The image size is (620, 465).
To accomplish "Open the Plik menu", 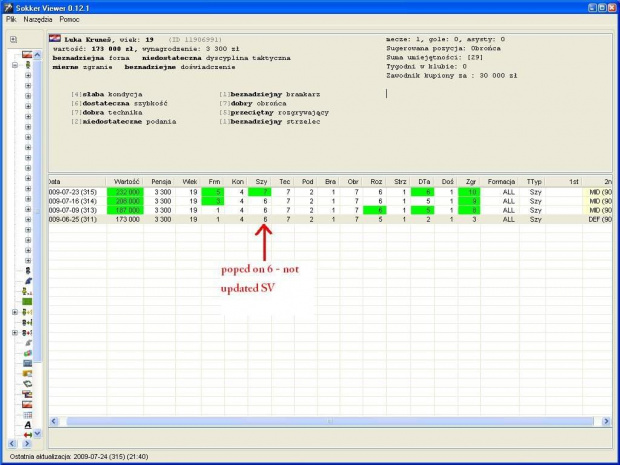I will click(x=11, y=20).
